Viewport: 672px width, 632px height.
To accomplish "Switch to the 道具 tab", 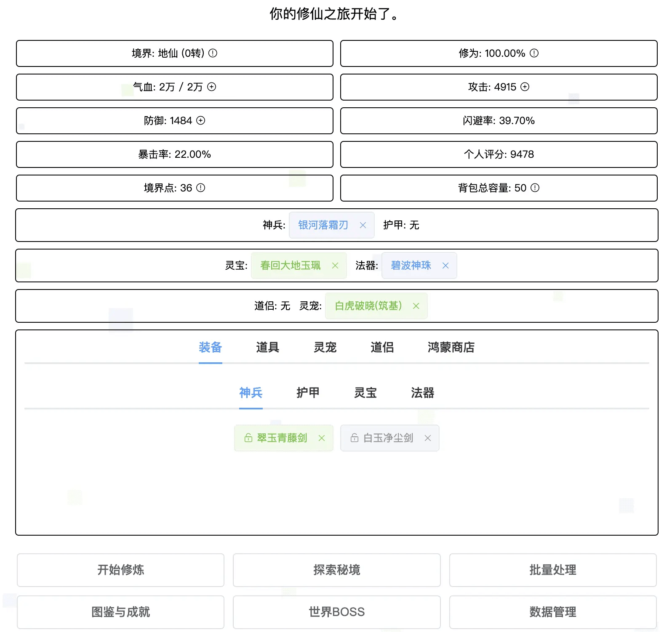I will (x=268, y=347).
